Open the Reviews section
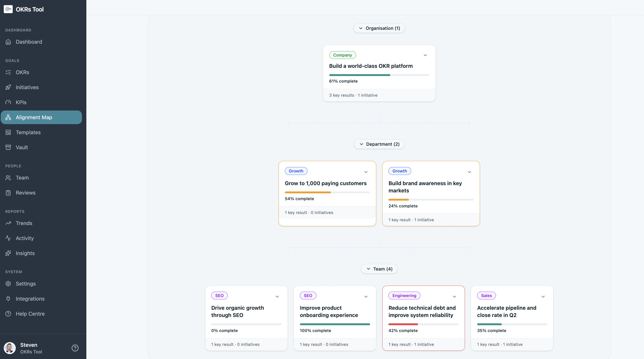 tap(25, 193)
